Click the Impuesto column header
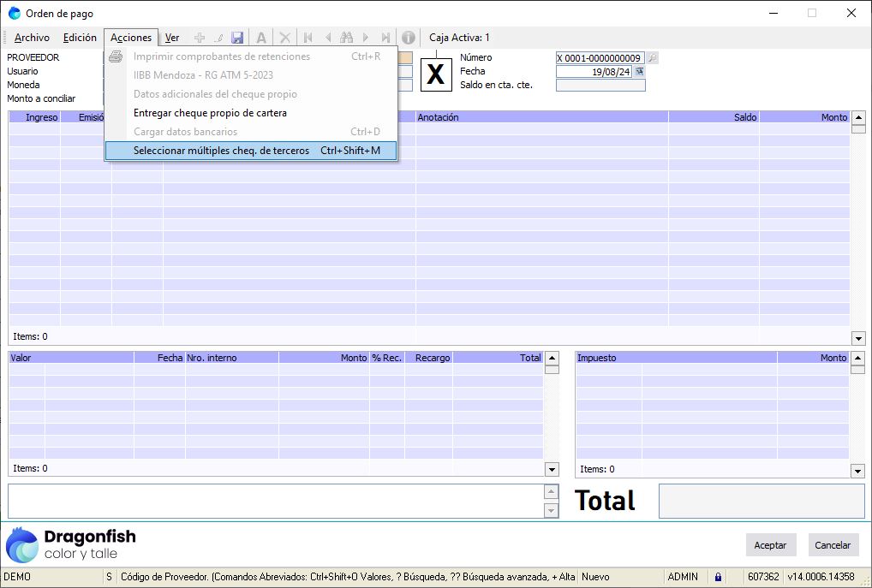Viewport: 872px width, 588px height. tap(676, 358)
